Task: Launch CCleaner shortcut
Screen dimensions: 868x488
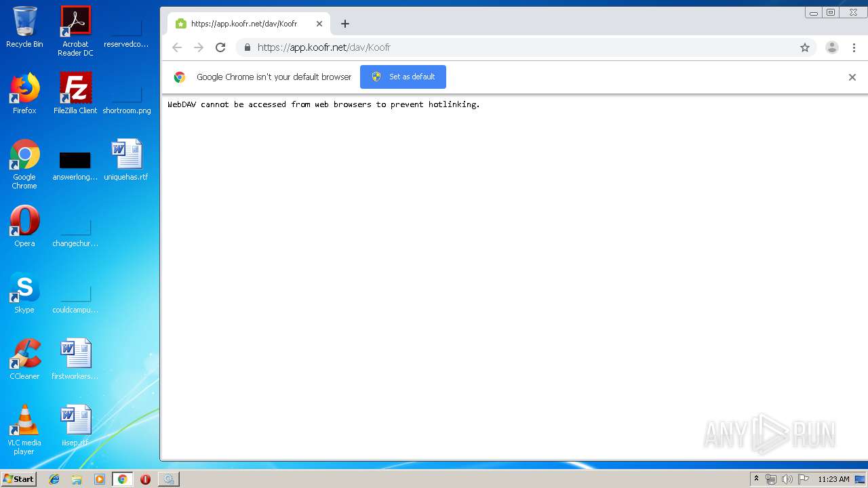Action: (x=24, y=359)
